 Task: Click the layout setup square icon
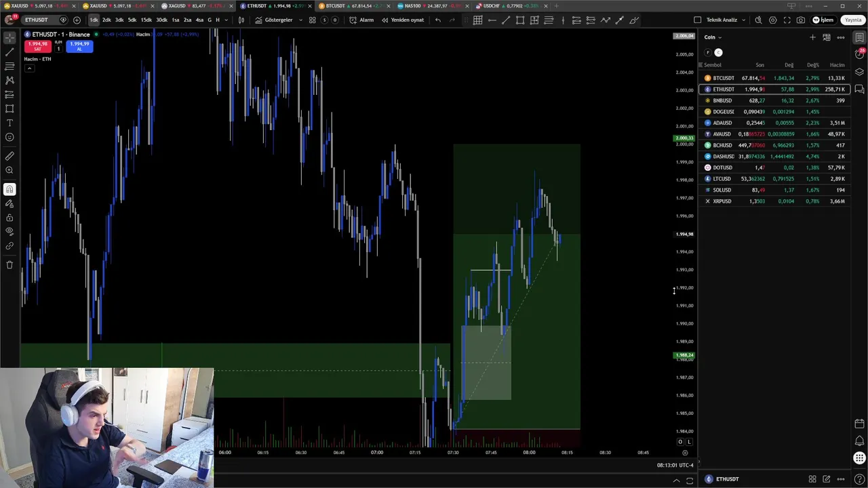pos(698,20)
